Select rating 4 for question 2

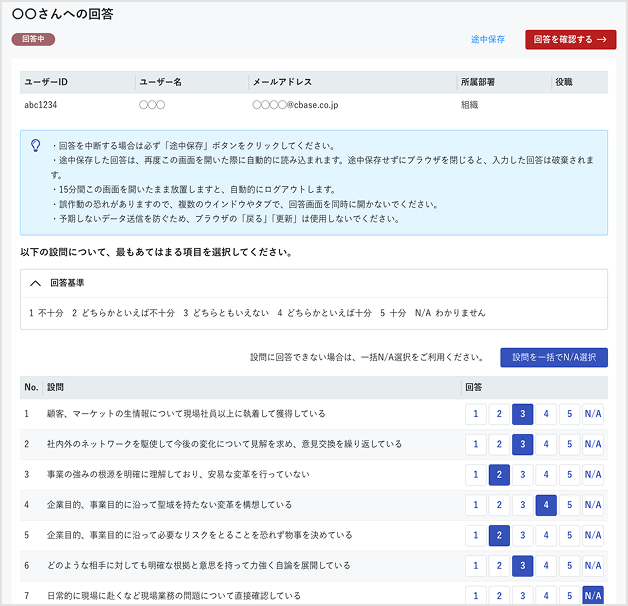tap(546, 444)
